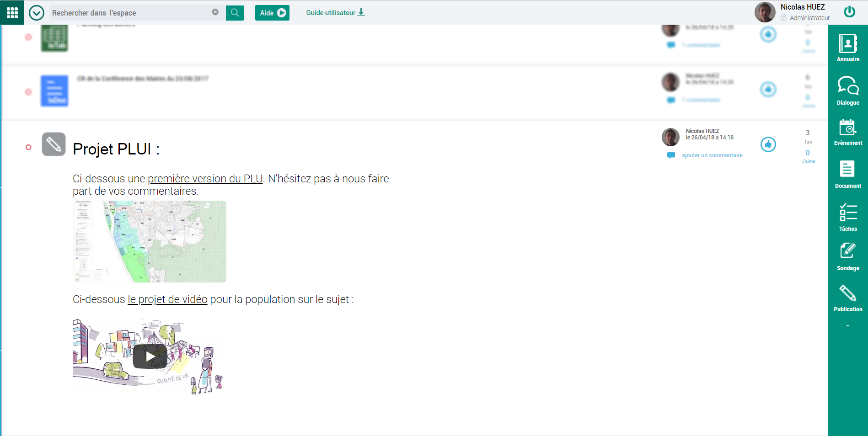
Task: Clear the search field with the x icon
Action: (x=215, y=12)
